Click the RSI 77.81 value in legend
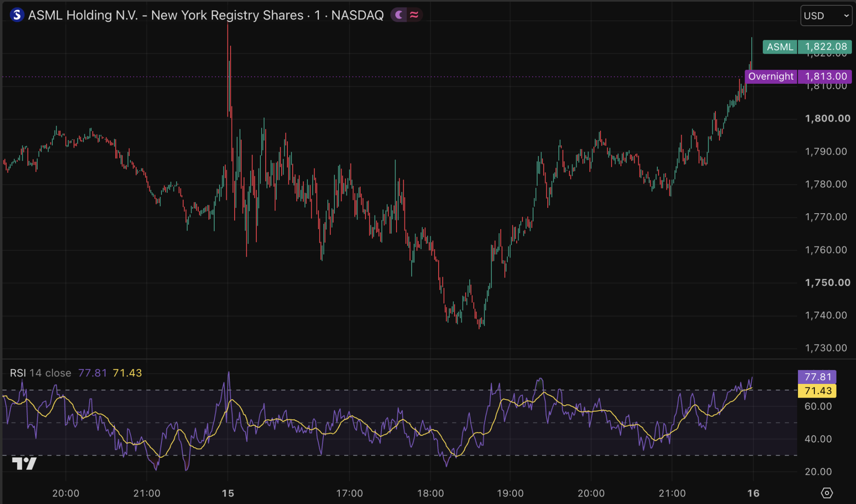This screenshot has width=856, height=504. (92, 373)
